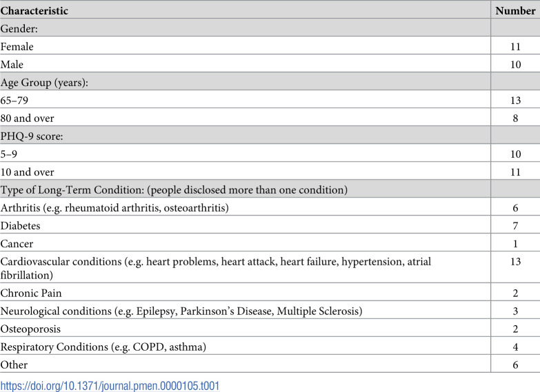The width and height of the screenshot is (540, 392).
Task: Select the Female row label
Action: 17,46
